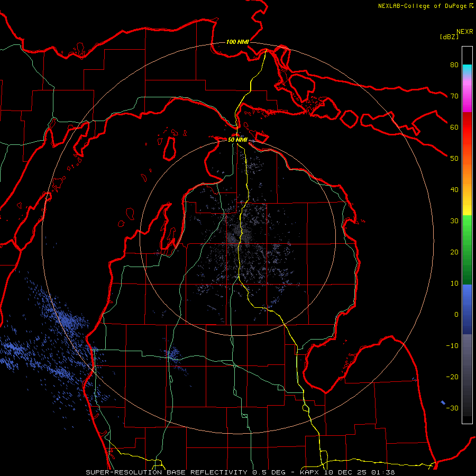476x476 pixels.
Task: Click the -10 value on the color scale
Action: coord(452,346)
